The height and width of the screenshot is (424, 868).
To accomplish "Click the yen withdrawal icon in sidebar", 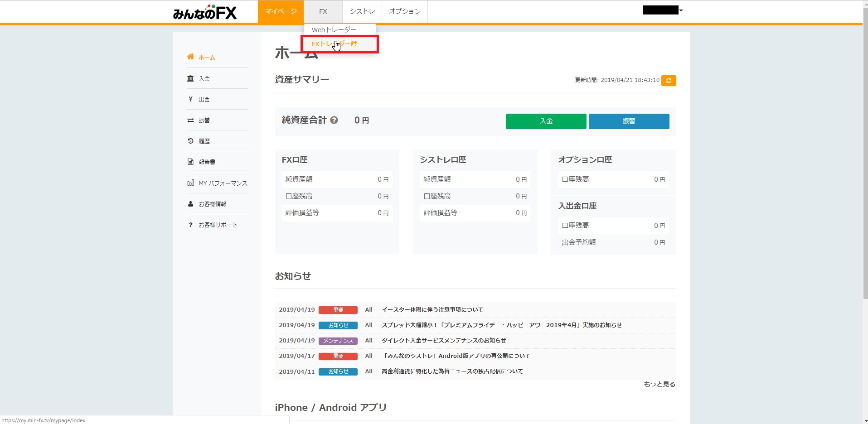I will pyautogui.click(x=190, y=99).
